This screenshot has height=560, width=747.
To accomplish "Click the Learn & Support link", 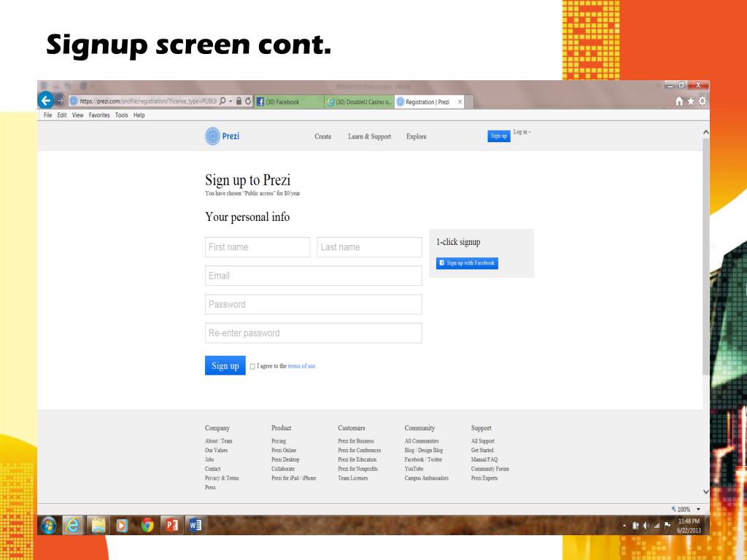I will coord(369,136).
